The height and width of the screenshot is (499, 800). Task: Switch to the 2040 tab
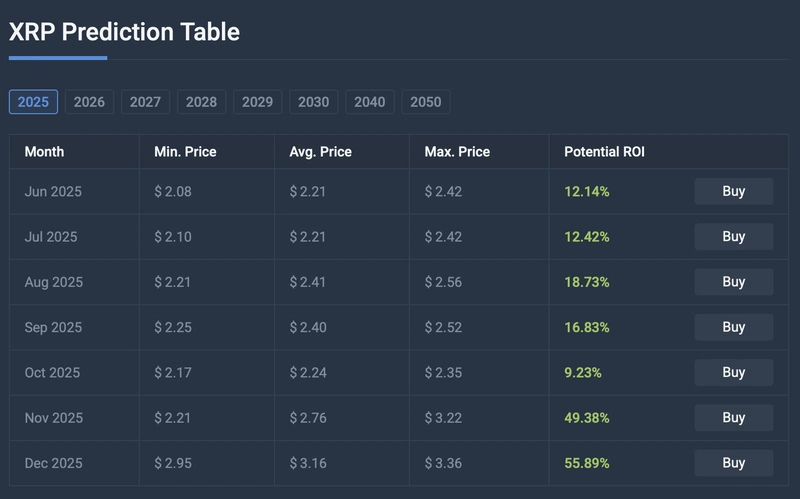pos(369,102)
